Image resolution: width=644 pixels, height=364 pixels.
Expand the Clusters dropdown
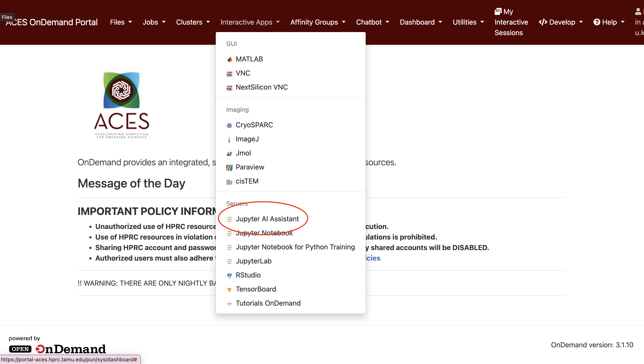pos(193,22)
